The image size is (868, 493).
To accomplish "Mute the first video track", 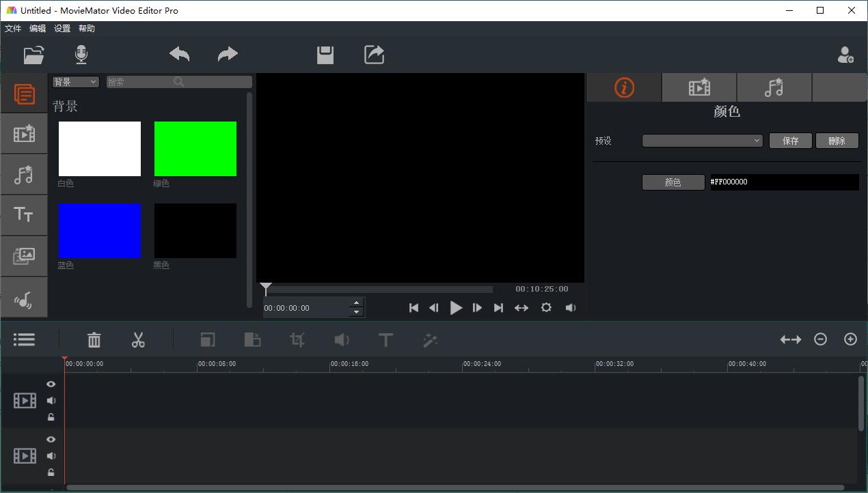I will point(51,401).
